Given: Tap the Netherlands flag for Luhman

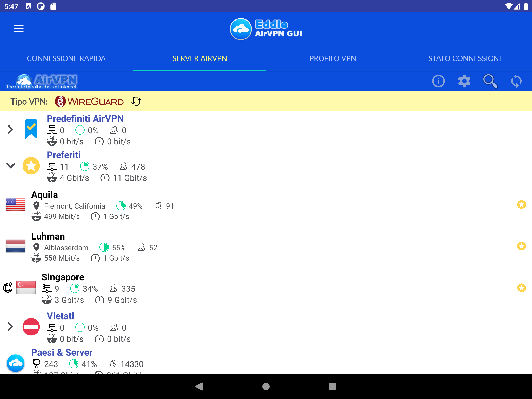Looking at the screenshot, I should pyautogui.click(x=16, y=246).
